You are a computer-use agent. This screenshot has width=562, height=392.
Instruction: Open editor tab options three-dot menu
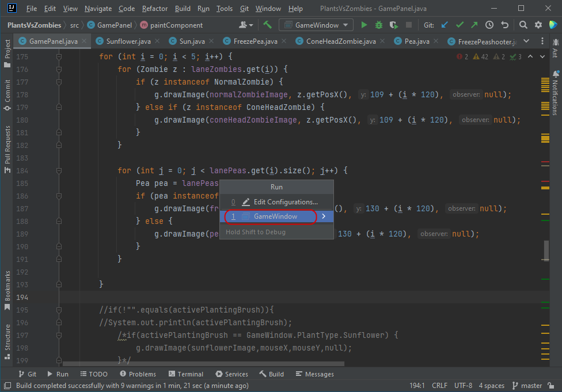[542, 41]
